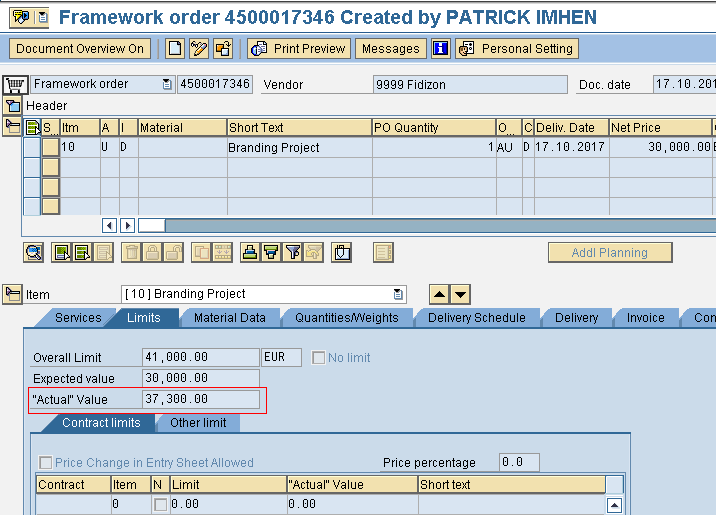Open the Quantities/Weights tab
716x515 pixels.
point(347,318)
